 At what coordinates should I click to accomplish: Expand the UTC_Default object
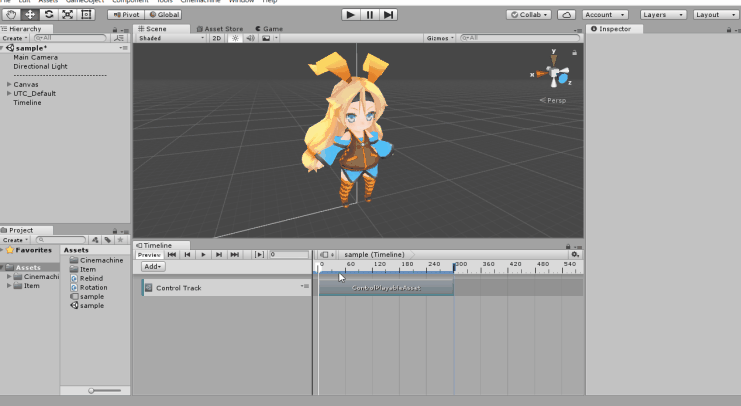9,94
